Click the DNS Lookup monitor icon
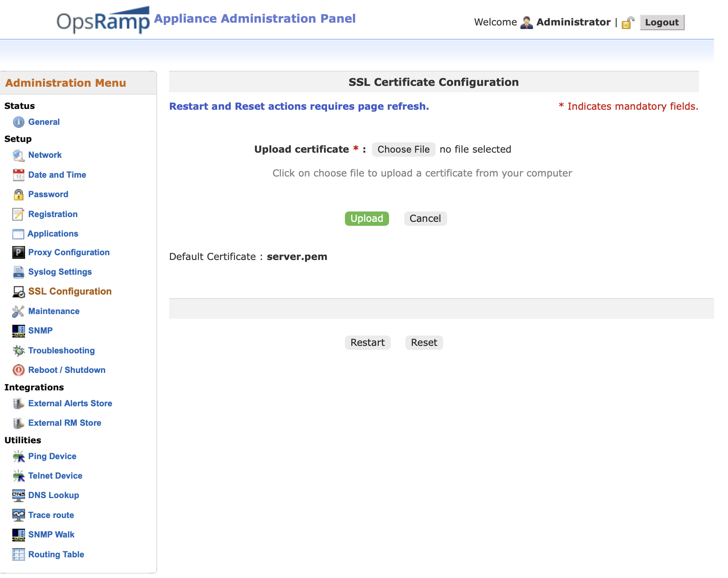 18,495
